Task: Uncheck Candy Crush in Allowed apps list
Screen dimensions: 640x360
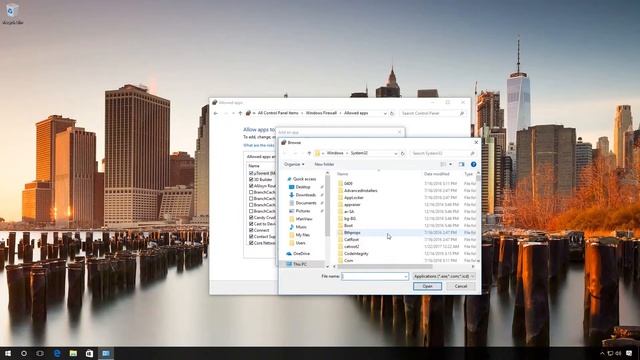Action: [x=251, y=218]
